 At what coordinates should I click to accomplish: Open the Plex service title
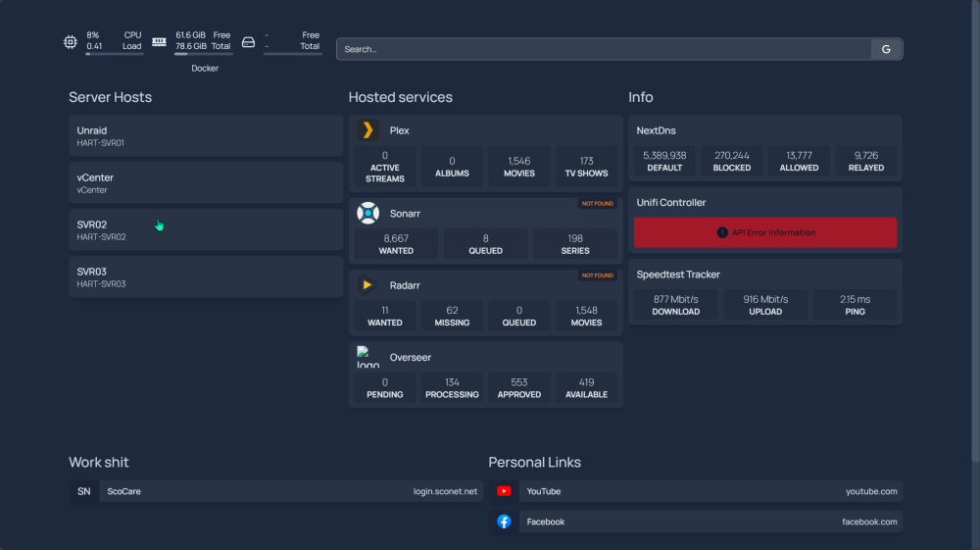400,130
